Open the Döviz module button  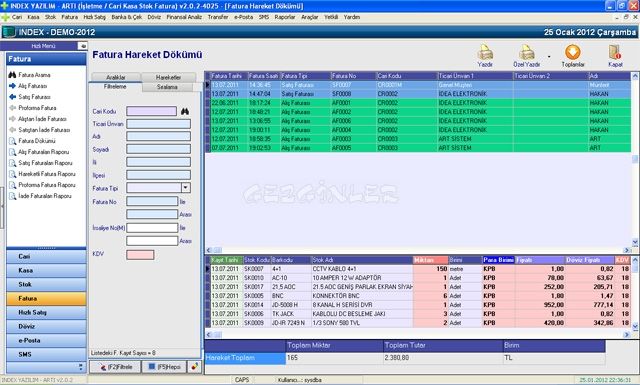pyautogui.click(x=46, y=326)
